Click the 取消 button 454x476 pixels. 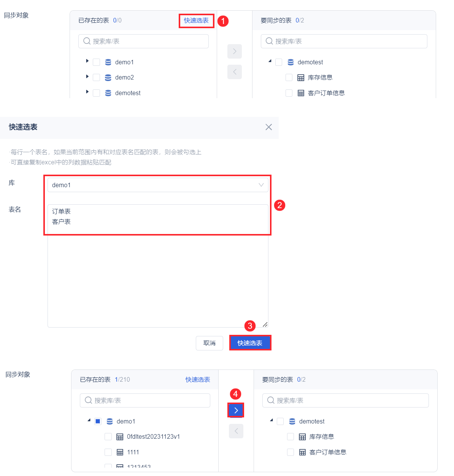tap(210, 343)
